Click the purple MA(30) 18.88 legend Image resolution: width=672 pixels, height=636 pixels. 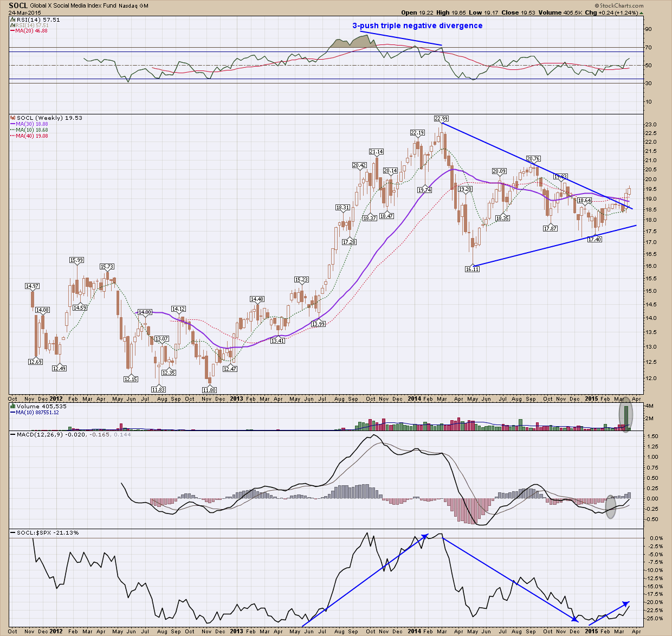(x=29, y=124)
